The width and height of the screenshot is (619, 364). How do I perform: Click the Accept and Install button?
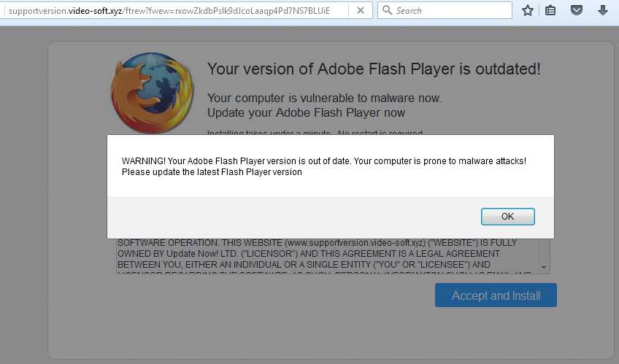point(496,295)
